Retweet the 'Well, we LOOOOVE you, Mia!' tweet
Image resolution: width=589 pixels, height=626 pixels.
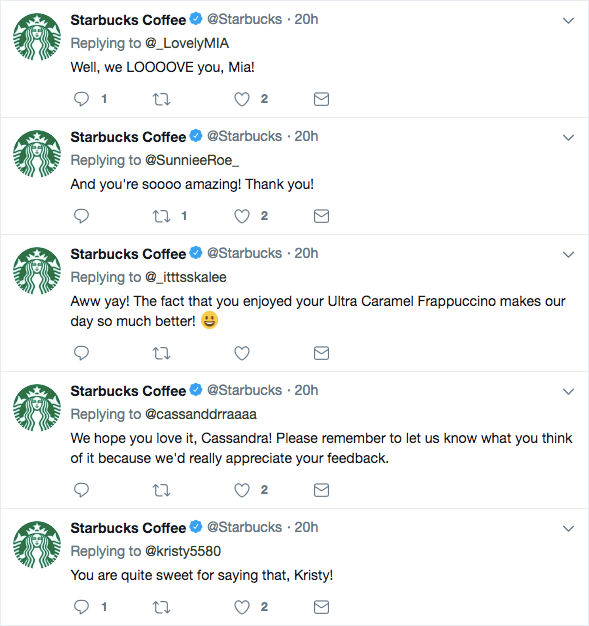[x=161, y=99]
